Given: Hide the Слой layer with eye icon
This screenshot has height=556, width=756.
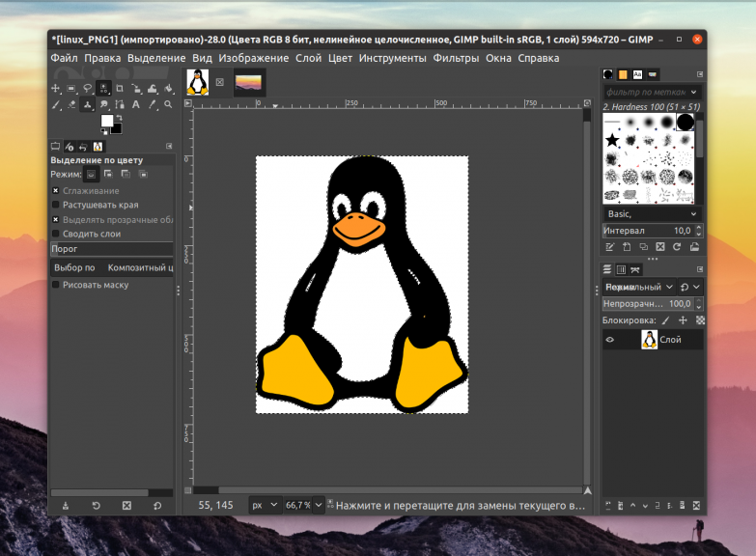Looking at the screenshot, I should tap(610, 340).
